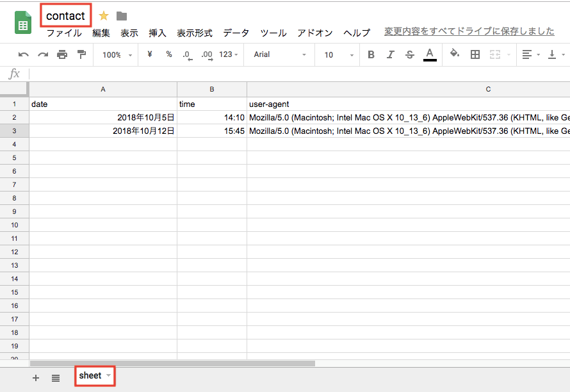570x392 pixels.
Task: Print the spreadsheet using printer icon
Action: (x=62, y=55)
